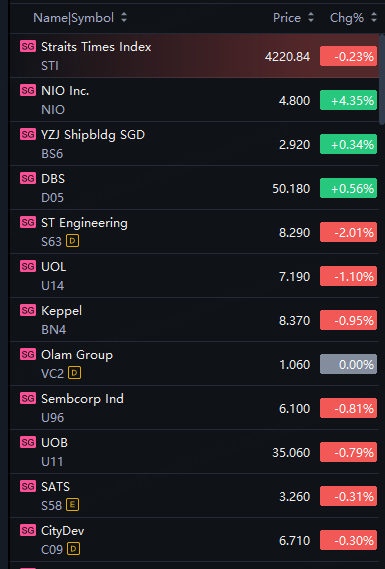Sort list by the Price column arrows

click(x=311, y=17)
